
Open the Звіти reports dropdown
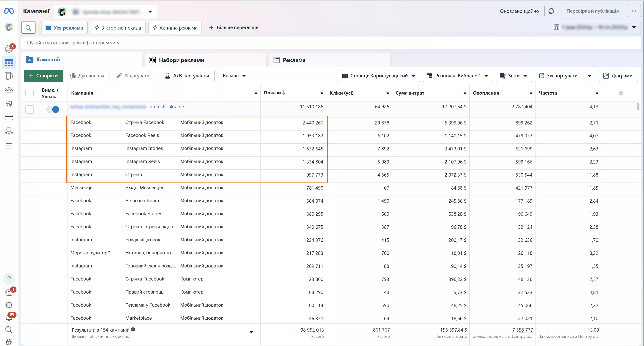[514, 76]
